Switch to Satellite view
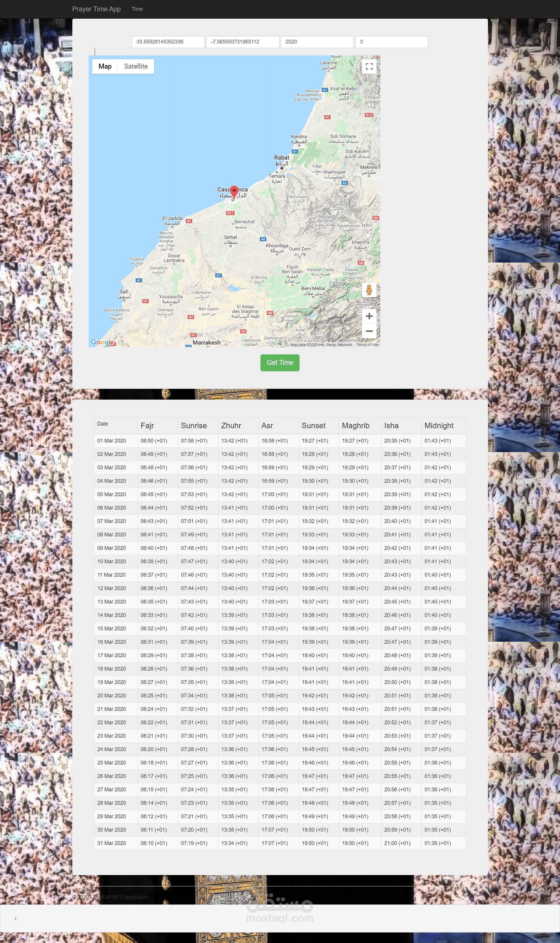 pos(135,66)
